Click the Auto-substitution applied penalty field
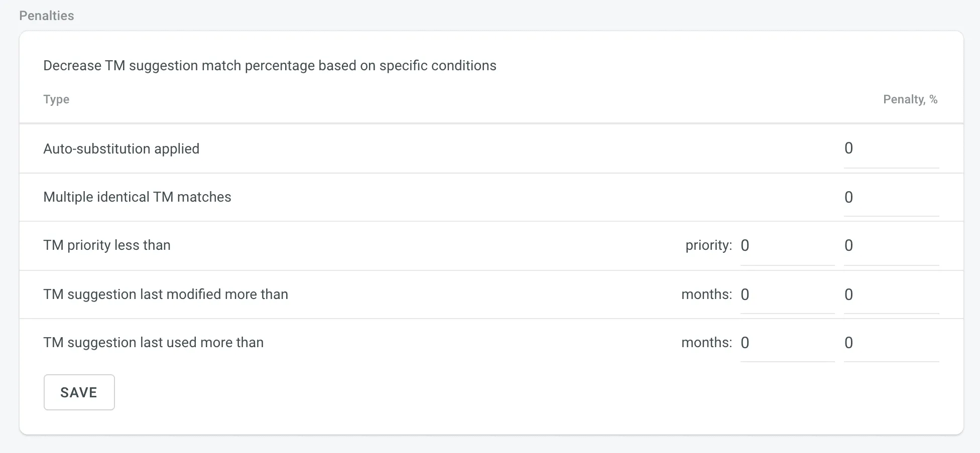 tap(891, 148)
